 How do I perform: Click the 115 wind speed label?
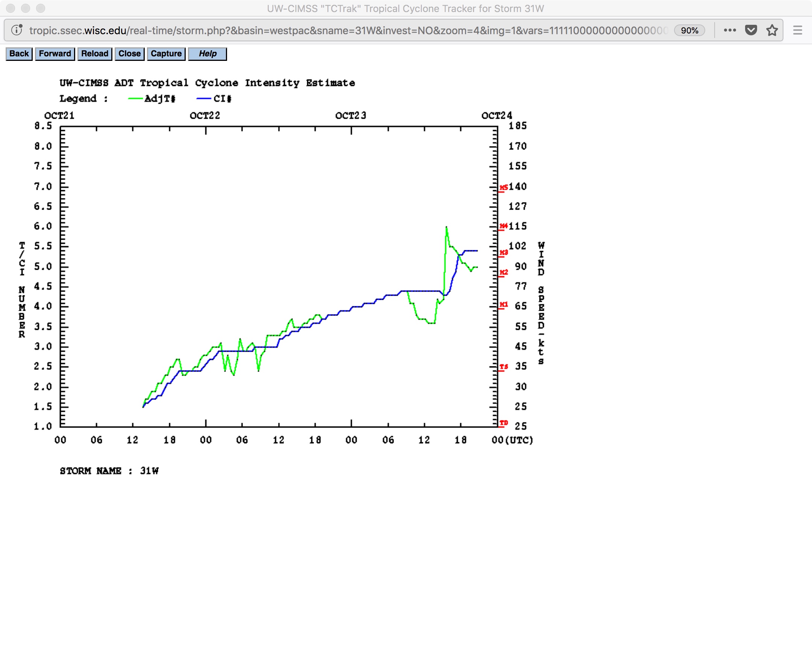tap(518, 226)
